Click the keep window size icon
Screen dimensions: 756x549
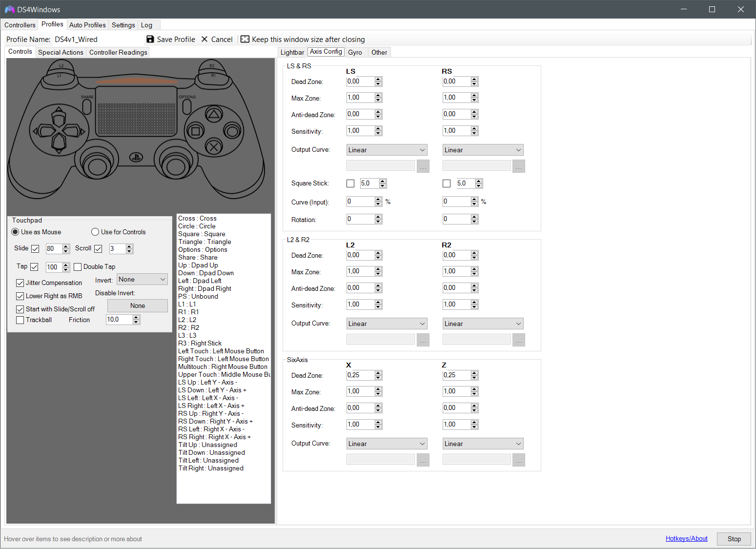(245, 39)
